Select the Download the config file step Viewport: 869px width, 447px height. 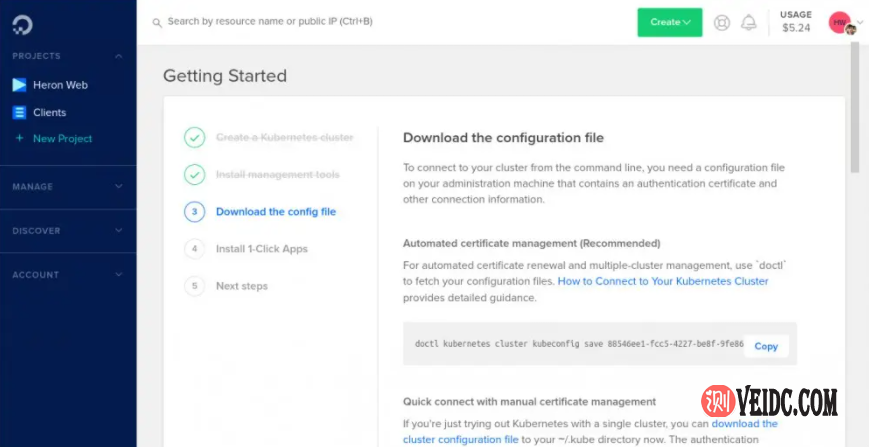point(275,211)
